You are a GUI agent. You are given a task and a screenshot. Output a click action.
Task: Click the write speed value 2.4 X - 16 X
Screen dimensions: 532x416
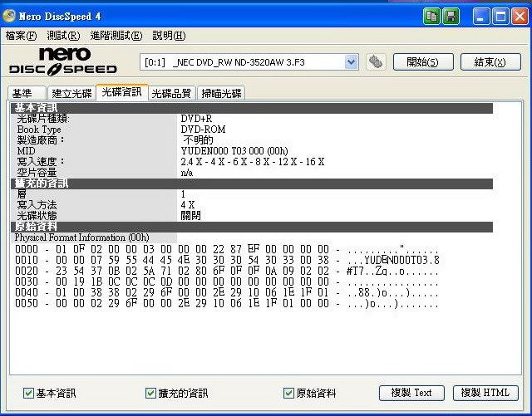click(253, 162)
